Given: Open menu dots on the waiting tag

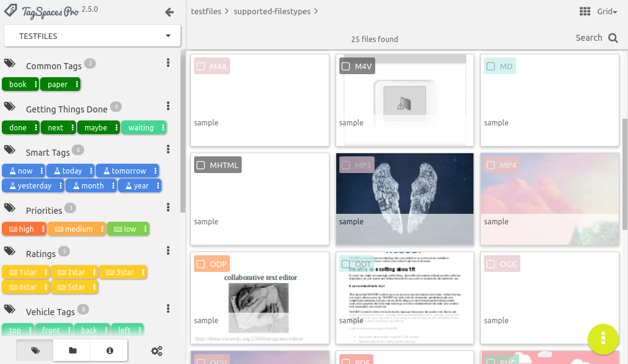Looking at the screenshot, I should click(x=163, y=127).
